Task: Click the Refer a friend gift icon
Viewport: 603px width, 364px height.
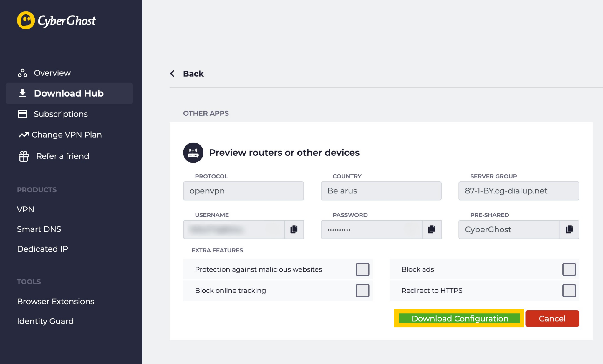Action: 24,156
